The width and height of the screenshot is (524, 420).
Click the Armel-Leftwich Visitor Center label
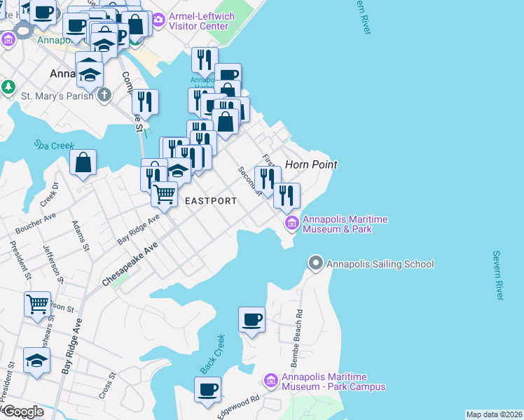click(202, 21)
